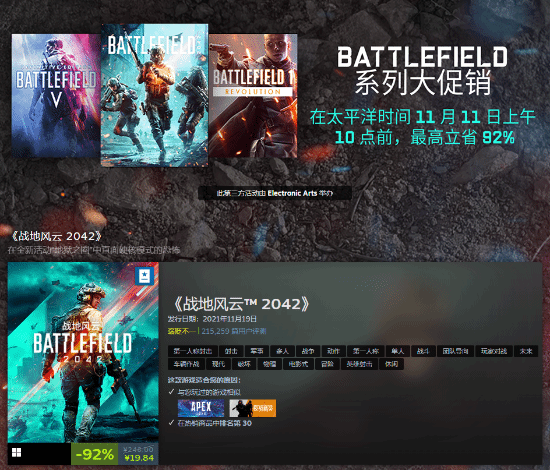Screen dimensions: 550x470
Task: Open the Counter-Strike similar game thumbnail
Action: (253, 408)
